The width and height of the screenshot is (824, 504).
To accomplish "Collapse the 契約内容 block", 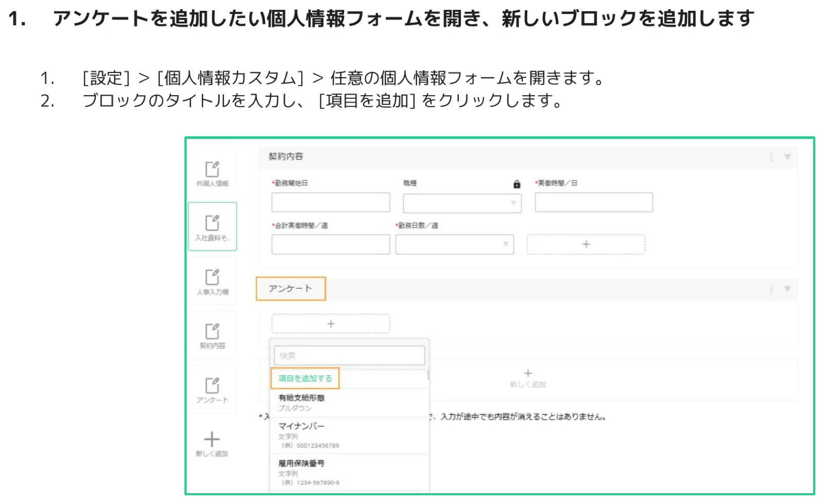I will (787, 157).
